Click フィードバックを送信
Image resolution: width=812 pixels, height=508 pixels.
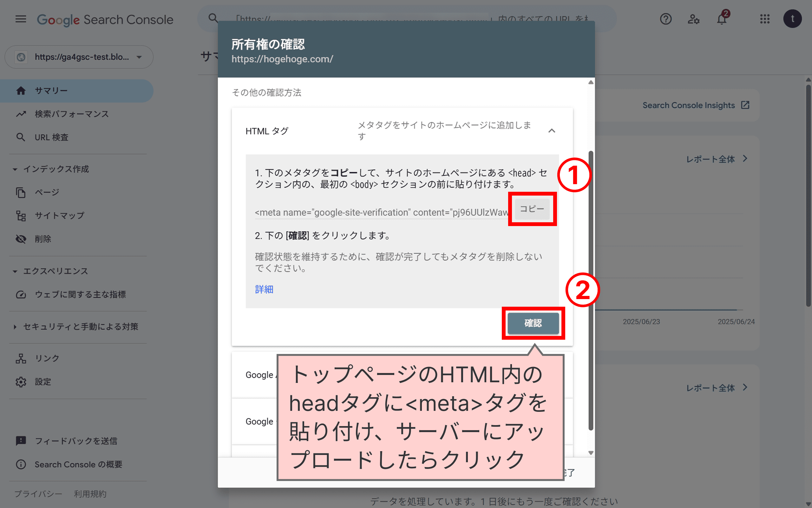click(76, 441)
